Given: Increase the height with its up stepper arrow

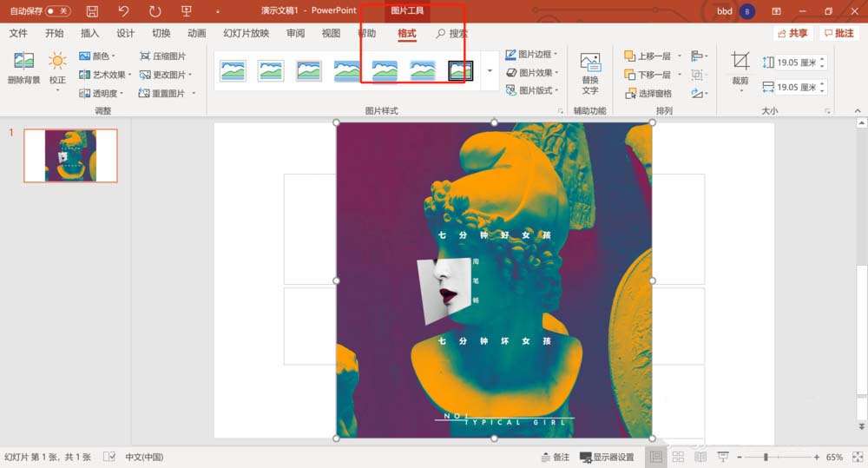Looking at the screenshot, I should point(822,59).
